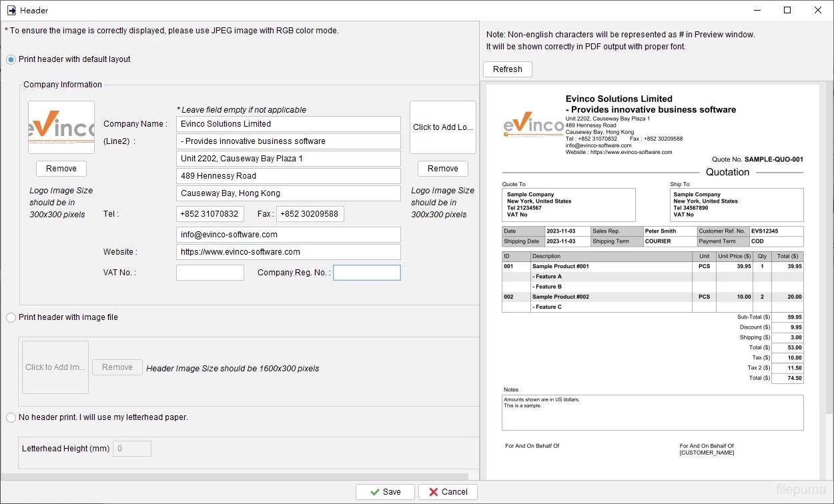Click the Header window title icon
Image resolution: width=834 pixels, height=504 pixels.
11,10
